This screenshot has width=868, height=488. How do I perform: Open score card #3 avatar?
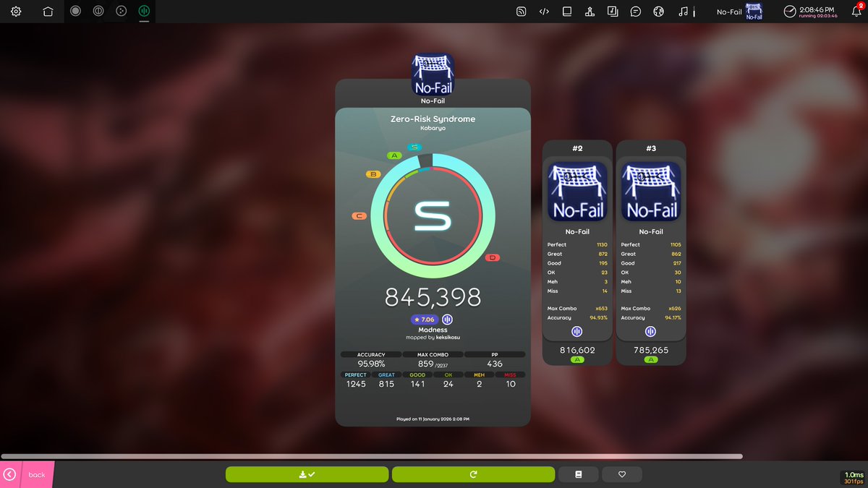pyautogui.click(x=651, y=192)
